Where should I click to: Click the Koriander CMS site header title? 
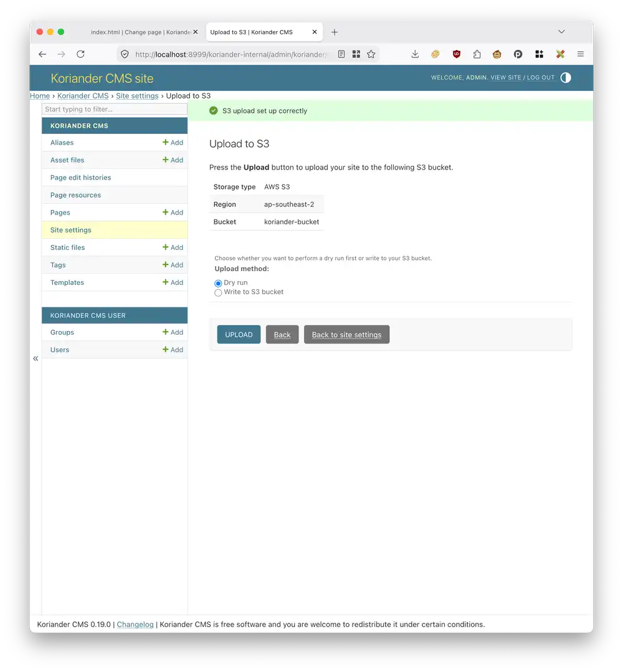(102, 79)
